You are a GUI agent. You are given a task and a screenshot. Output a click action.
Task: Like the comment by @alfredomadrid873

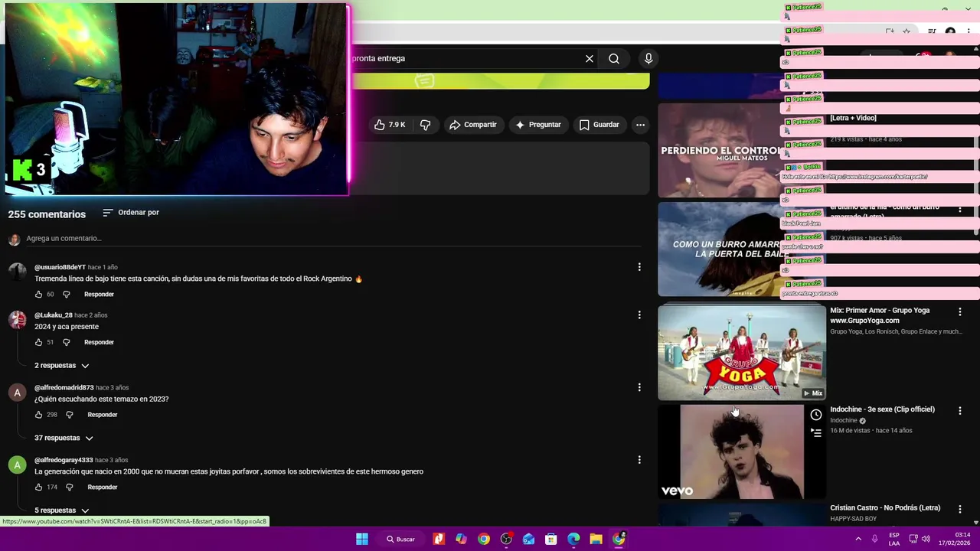(39, 415)
